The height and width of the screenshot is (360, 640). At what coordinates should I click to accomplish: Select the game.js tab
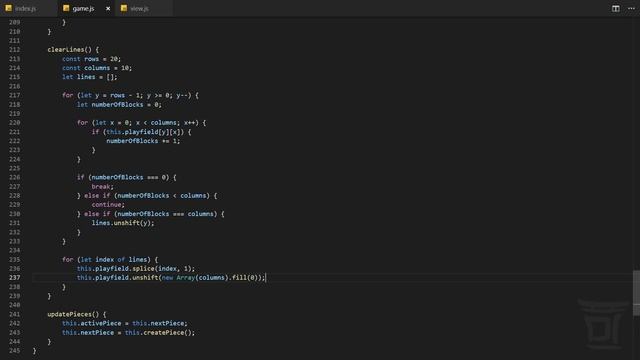[83, 8]
